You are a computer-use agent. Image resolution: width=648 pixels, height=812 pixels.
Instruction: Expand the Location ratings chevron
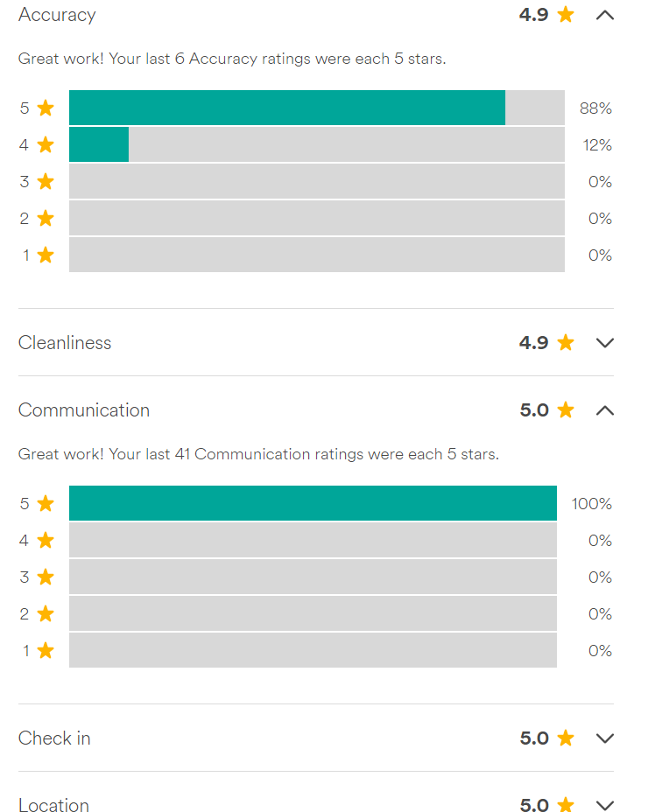click(604, 805)
